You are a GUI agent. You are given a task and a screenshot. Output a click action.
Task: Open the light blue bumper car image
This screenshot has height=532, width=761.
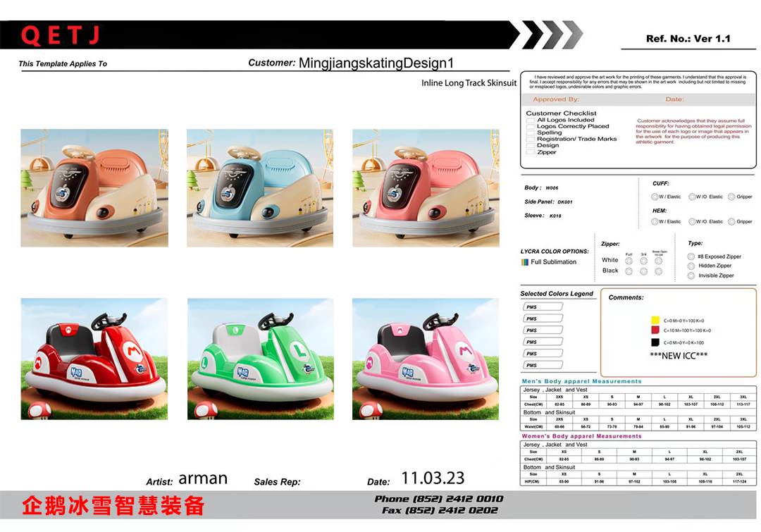[x=260, y=188]
